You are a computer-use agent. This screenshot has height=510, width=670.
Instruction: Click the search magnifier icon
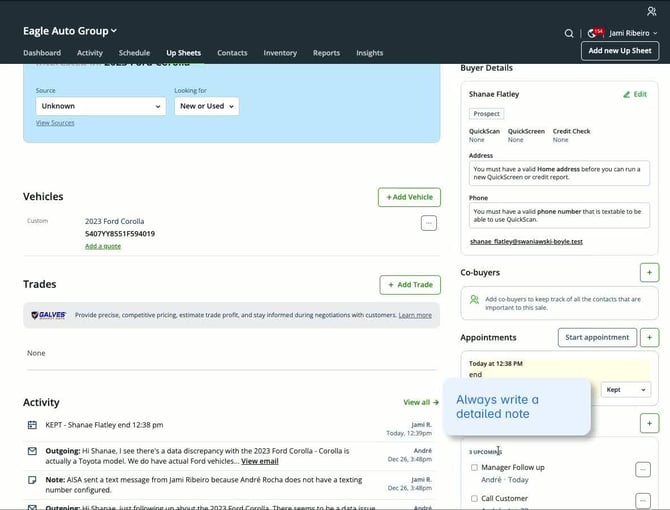[569, 33]
